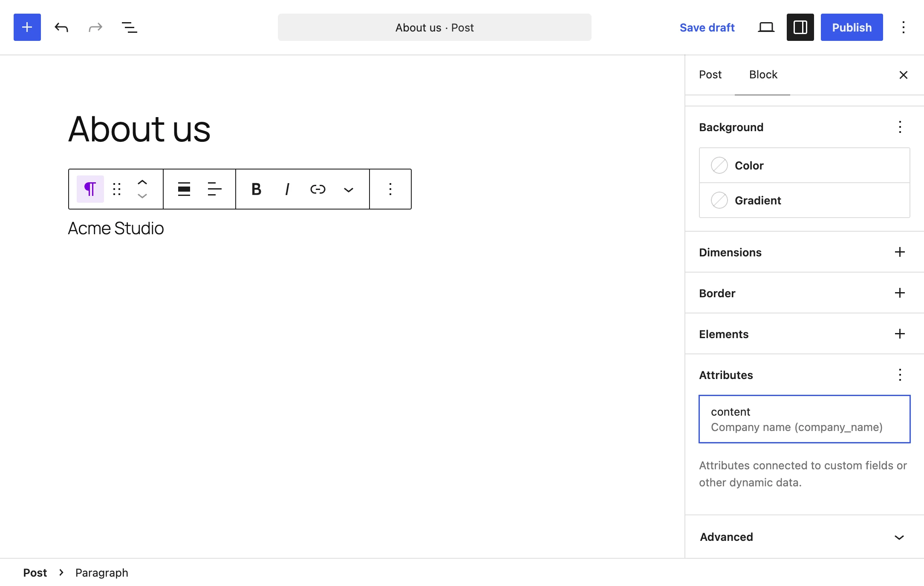
Task: Move the paragraph block up
Action: coord(142,182)
